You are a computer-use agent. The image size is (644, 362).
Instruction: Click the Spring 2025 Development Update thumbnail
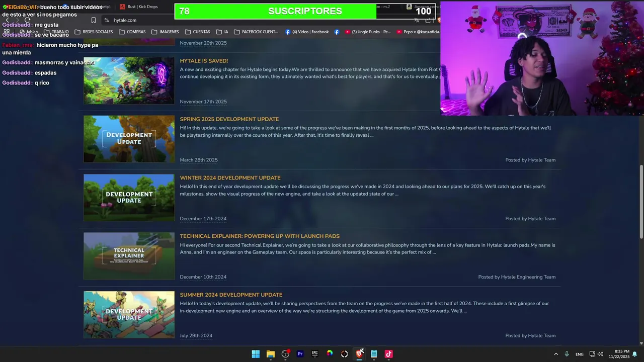(x=129, y=139)
